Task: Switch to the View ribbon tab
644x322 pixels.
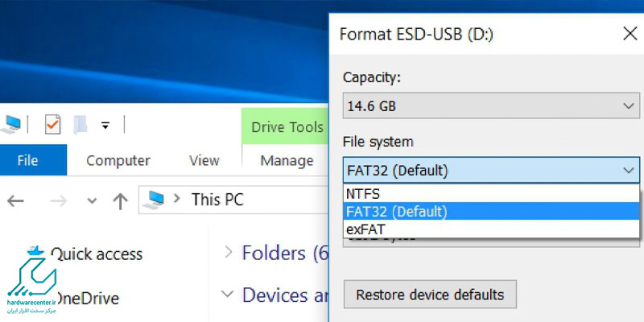Action: click(x=204, y=160)
